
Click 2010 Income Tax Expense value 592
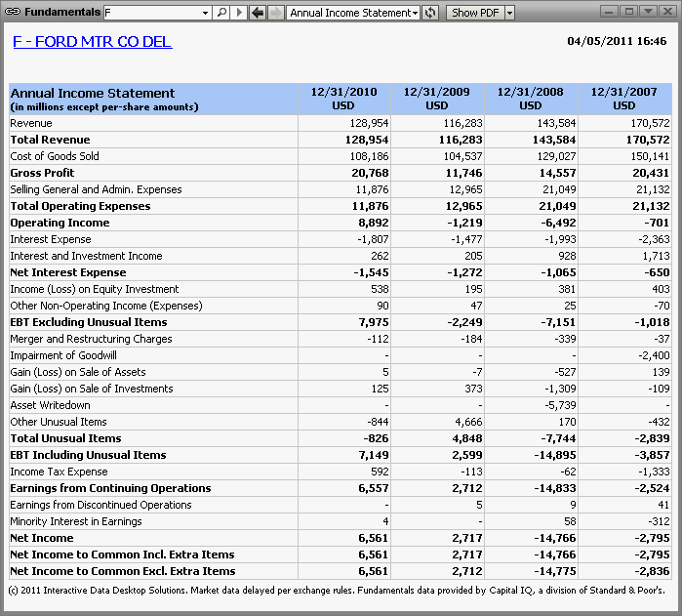380,472
